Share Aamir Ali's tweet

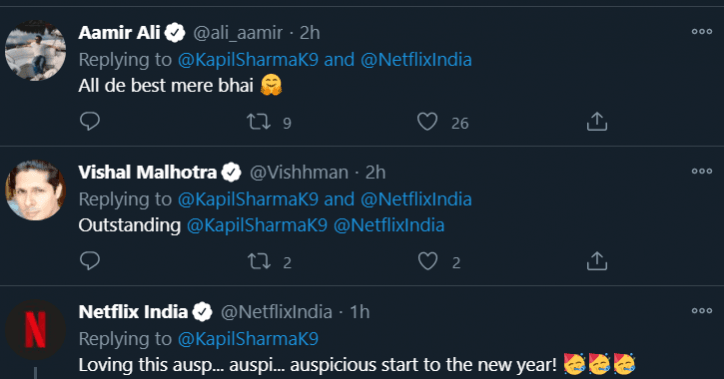pos(597,121)
